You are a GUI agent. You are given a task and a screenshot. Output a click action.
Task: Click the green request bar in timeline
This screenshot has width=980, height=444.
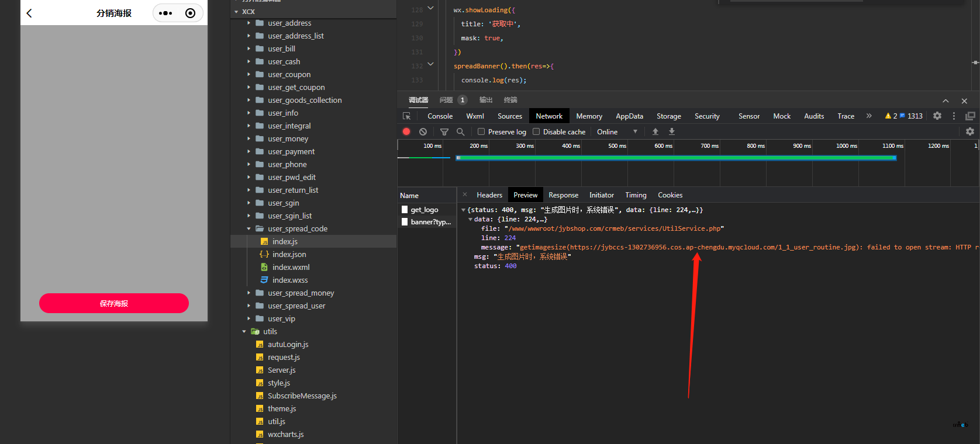[x=676, y=158]
